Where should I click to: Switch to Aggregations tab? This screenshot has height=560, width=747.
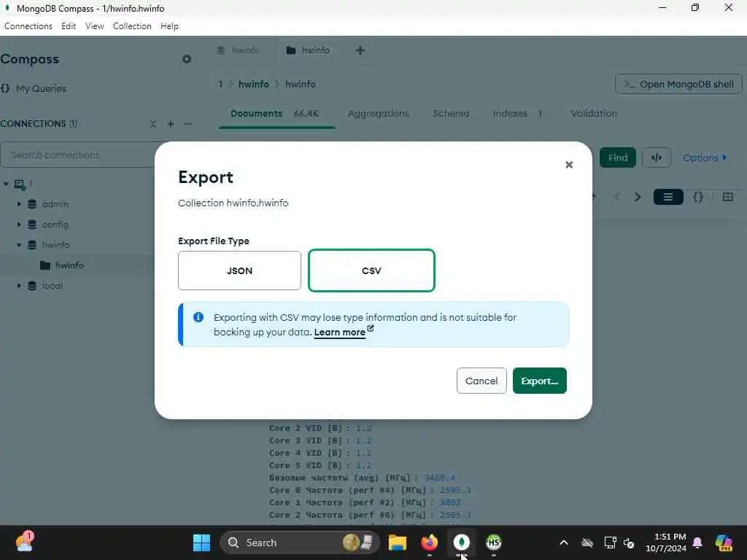pos(379,114)
